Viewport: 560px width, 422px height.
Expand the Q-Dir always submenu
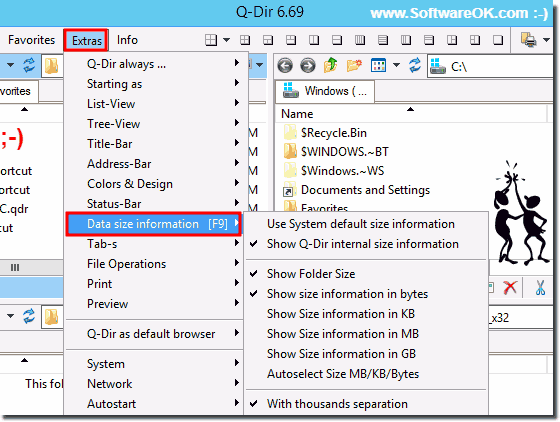(155, 64)
